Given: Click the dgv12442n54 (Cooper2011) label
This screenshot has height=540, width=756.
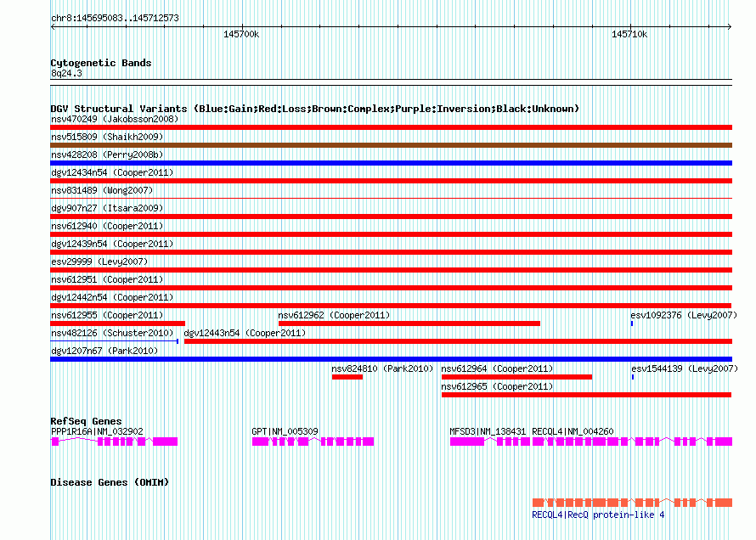Looking at the screenshot, I should 112,297.
